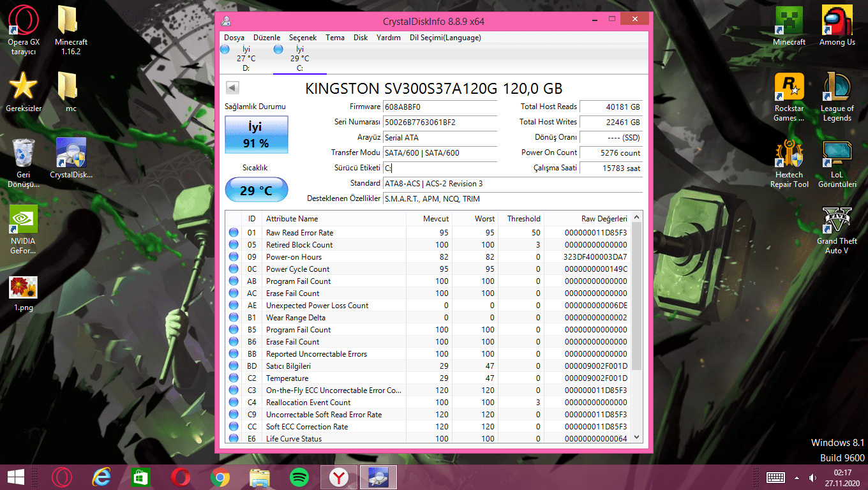Click the Total Host Writes value 22461 GB

[611, 122]
